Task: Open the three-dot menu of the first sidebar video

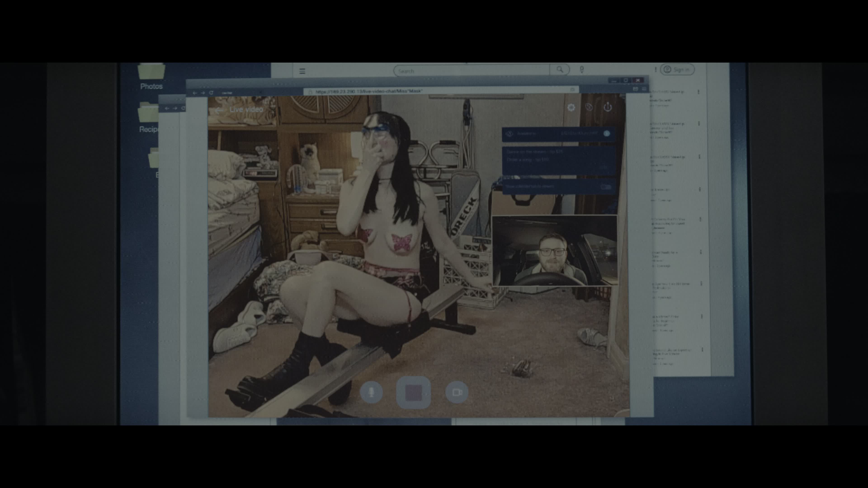Action: 698,91
